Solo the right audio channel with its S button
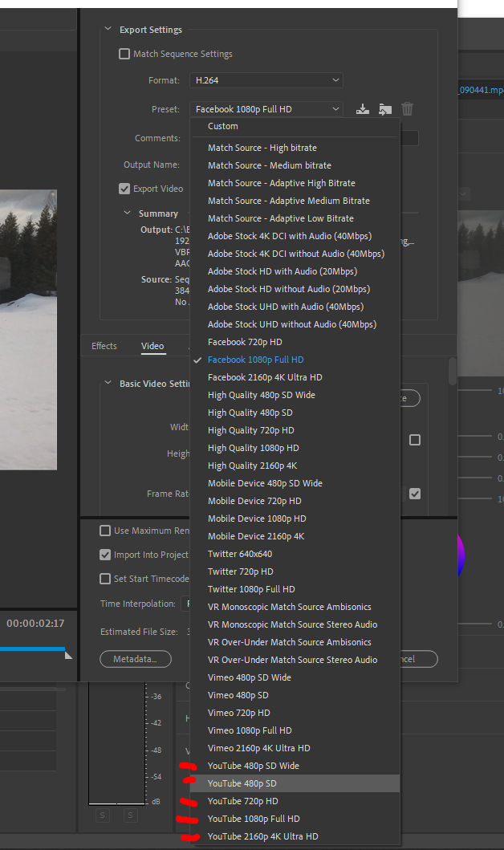 [130, 815]
